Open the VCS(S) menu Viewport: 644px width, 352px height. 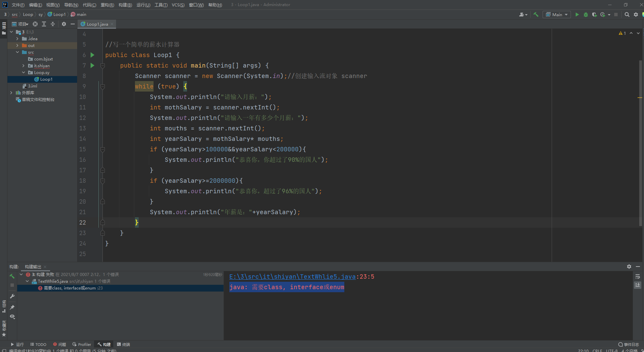pos(178,5)
